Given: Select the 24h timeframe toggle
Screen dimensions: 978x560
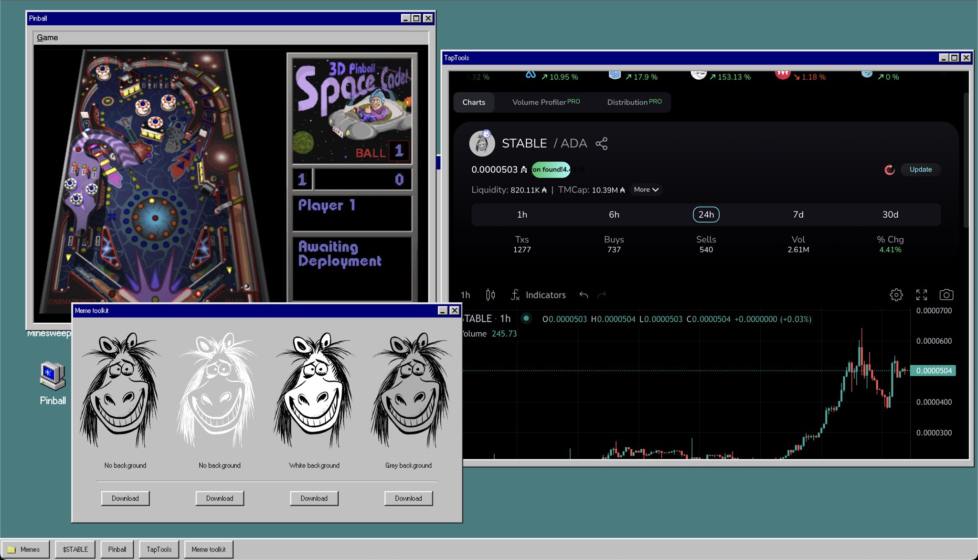Looking at the screenshot, I should pos(706,214).
